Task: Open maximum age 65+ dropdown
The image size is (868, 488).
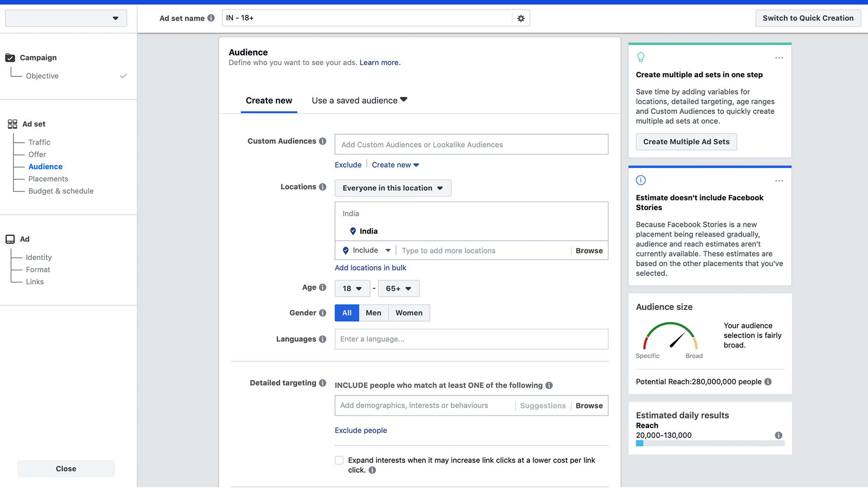Action: (398, 289)
